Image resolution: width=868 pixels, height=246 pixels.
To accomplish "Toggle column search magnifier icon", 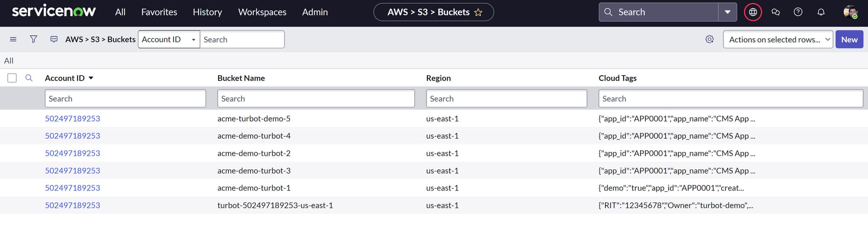I will [29, 78].
